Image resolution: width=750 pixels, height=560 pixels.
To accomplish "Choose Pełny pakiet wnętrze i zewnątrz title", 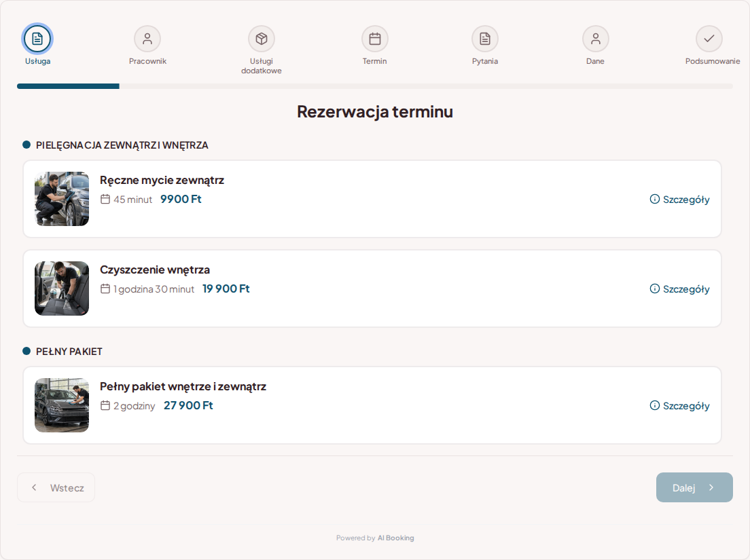I will 183,386.
